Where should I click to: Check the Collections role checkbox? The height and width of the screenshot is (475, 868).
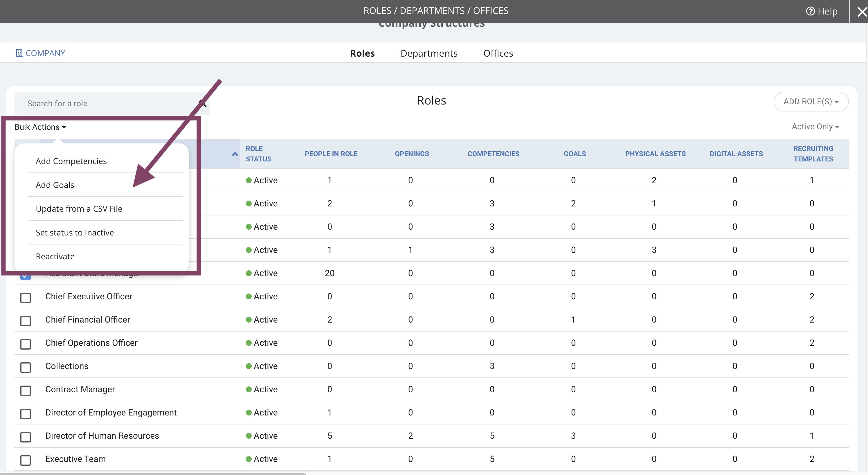tap(26, 367)
